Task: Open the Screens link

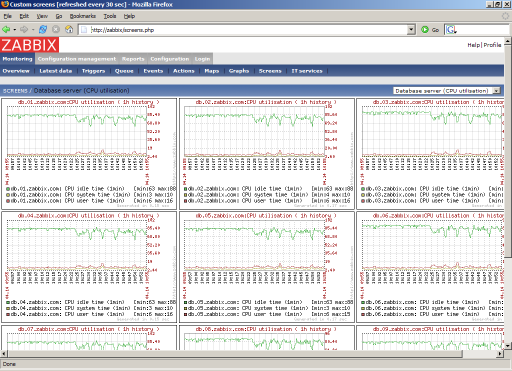Action: [270, 71]
